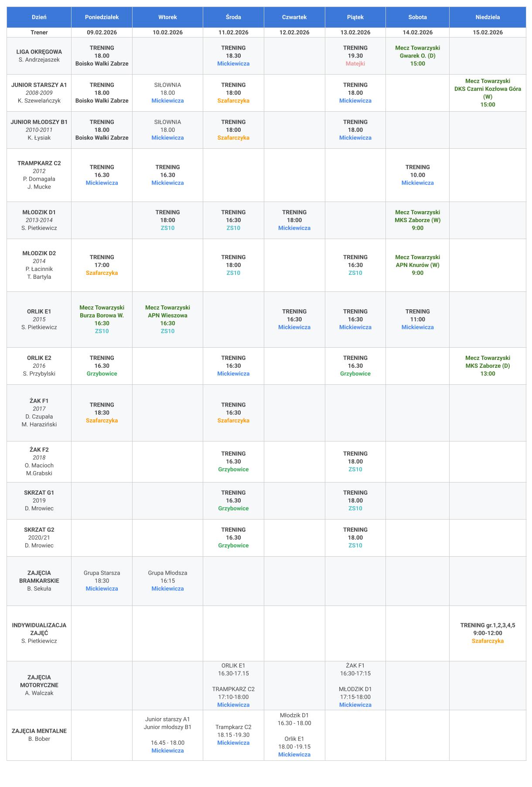Screen dimensions: 532x787
Task: Click the "ZAJĘCIA MOTORYCZNE" row label
Action: [x=39, y=681]
